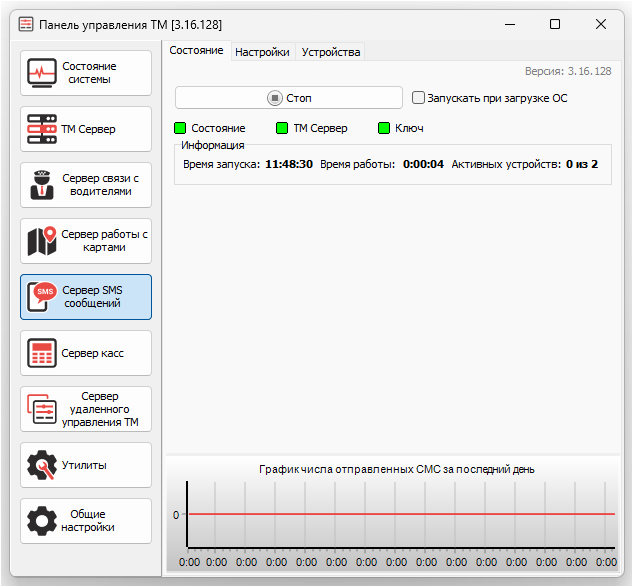Click green Состояние status indicator

180,128
